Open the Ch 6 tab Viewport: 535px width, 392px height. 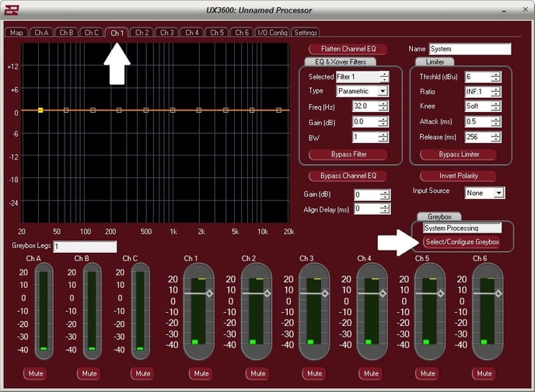tap(242, 33)
